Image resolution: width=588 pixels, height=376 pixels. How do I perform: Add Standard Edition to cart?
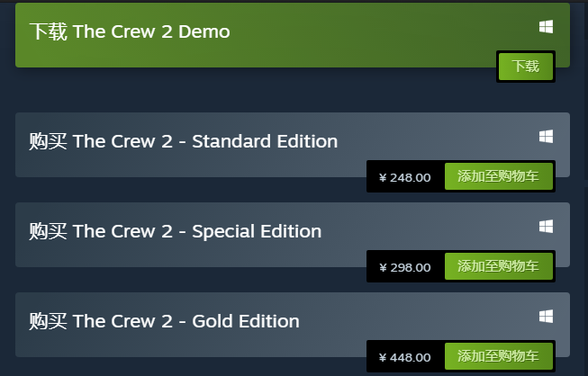click(499, 176)
